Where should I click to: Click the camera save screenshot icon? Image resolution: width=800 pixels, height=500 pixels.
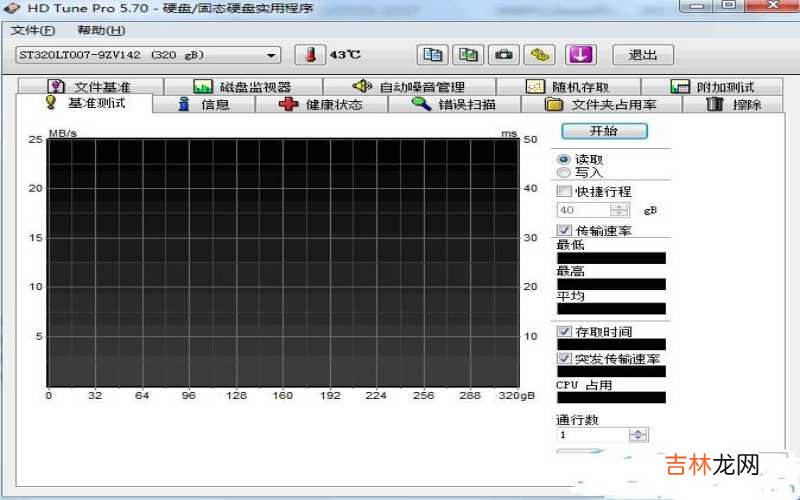tap(505, 55)
